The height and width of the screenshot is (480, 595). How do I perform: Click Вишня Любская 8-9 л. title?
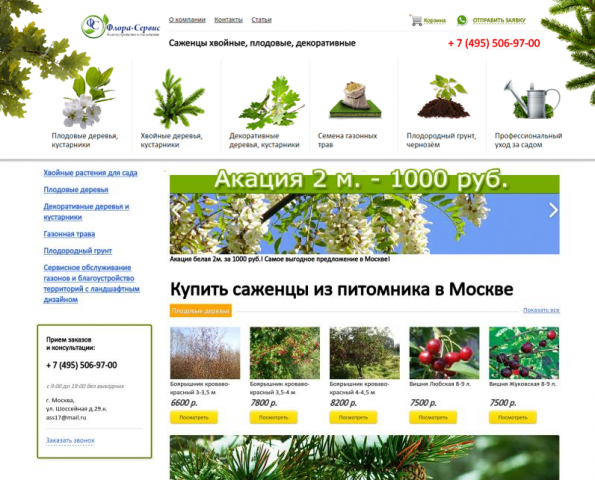pyautogui.click(x=440, y=384)
